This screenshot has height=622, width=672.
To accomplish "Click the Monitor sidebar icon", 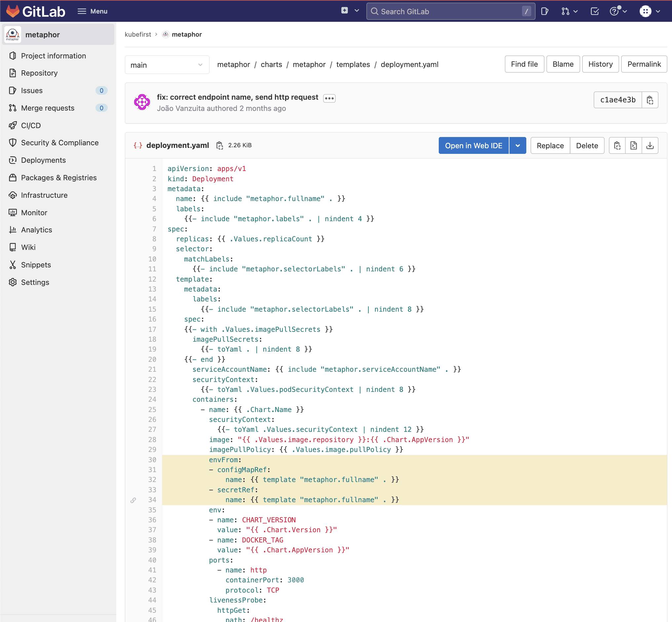I will pyautogui.click(x=13, y=213).
